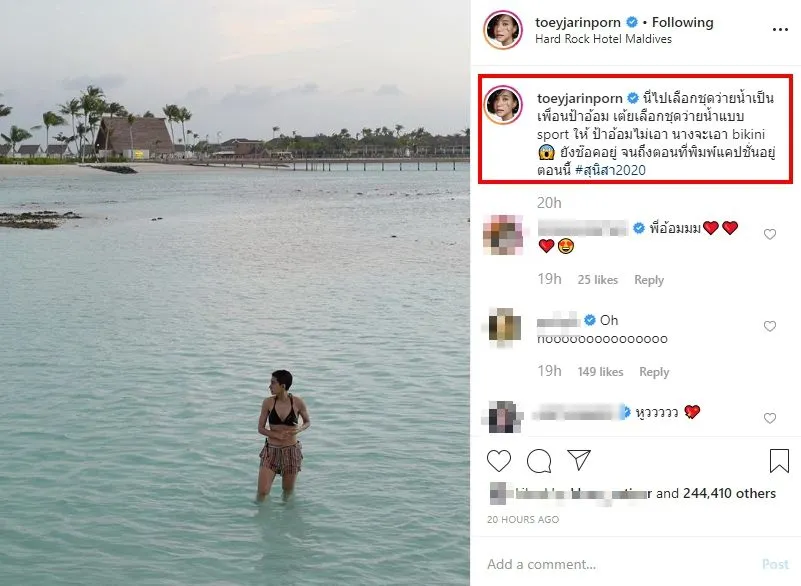
Task: Open comment bubble icon below post
Action: pos(539,461)
